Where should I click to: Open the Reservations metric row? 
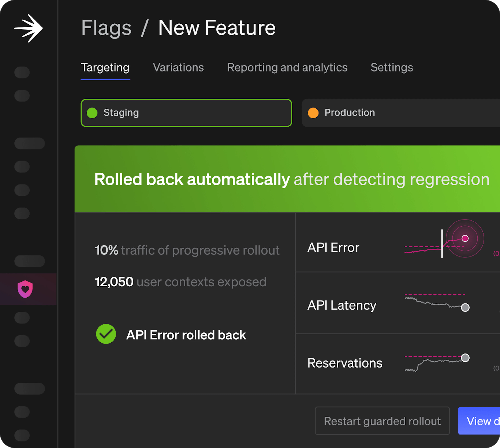point(345,363)
